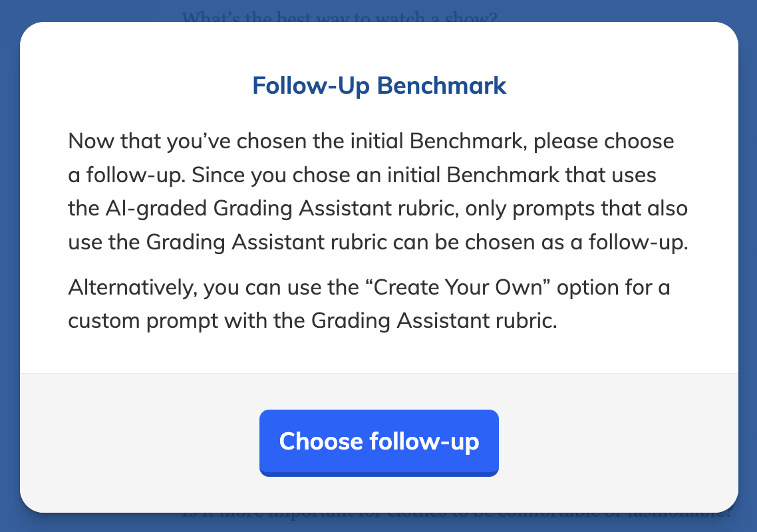Click the dimmed "watch a show" prompt behind dialog

339,16
